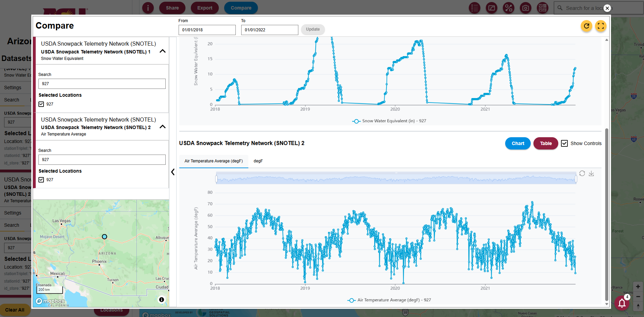This screenshot has width=644, height=317.
Task: Download the air temperature chart image
Action: (x=591, y=173)
